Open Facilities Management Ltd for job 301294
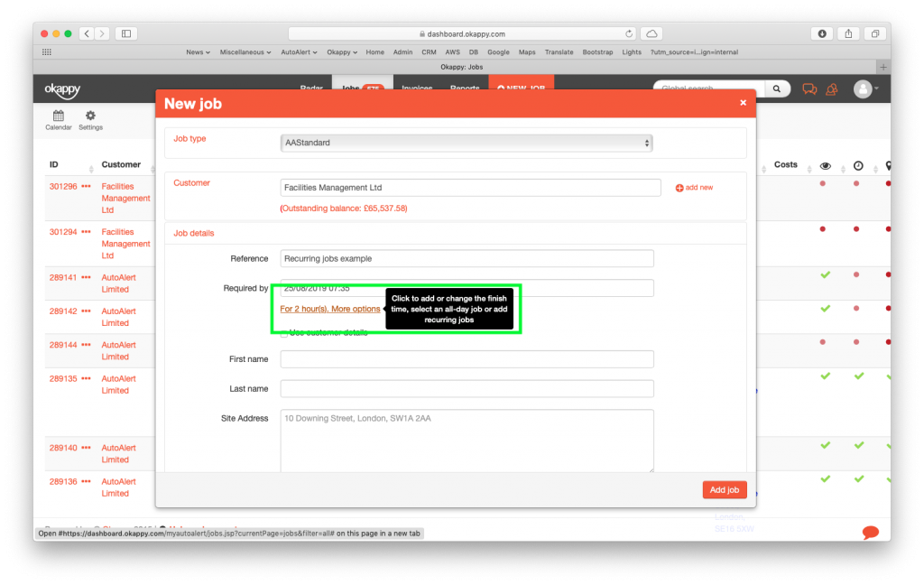924x585 pixels. [x=125, y=244]
